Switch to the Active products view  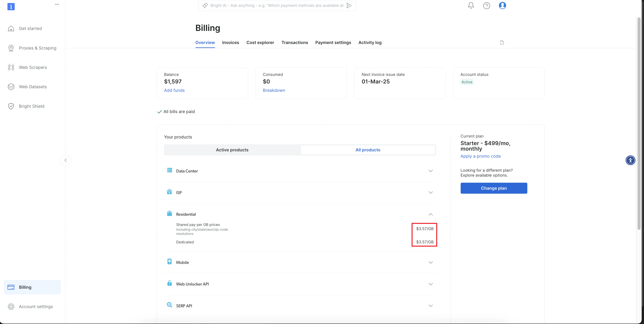232,150
